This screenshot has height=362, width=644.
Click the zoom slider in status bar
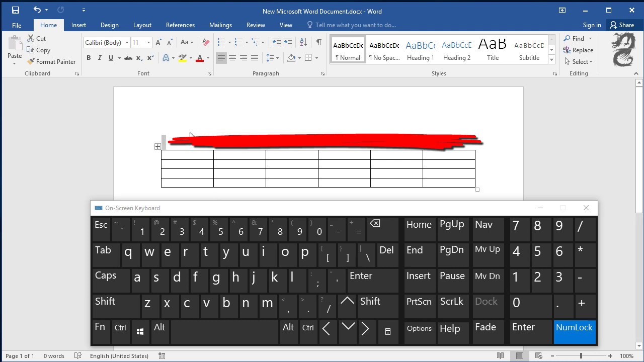tap(581, 356)
